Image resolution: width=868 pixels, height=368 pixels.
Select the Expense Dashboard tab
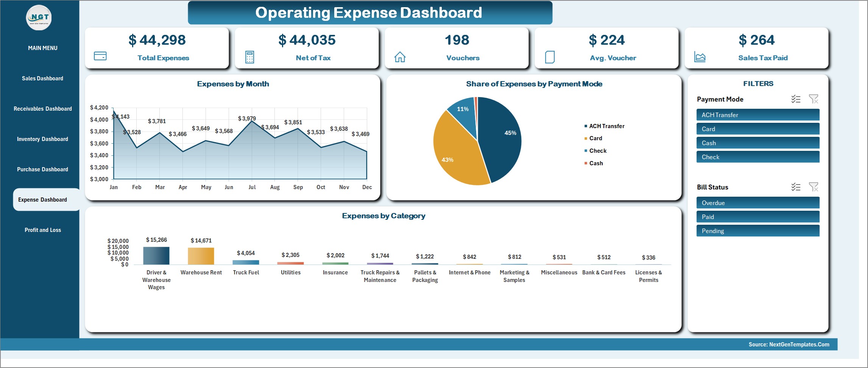click(x=46, y=200)
